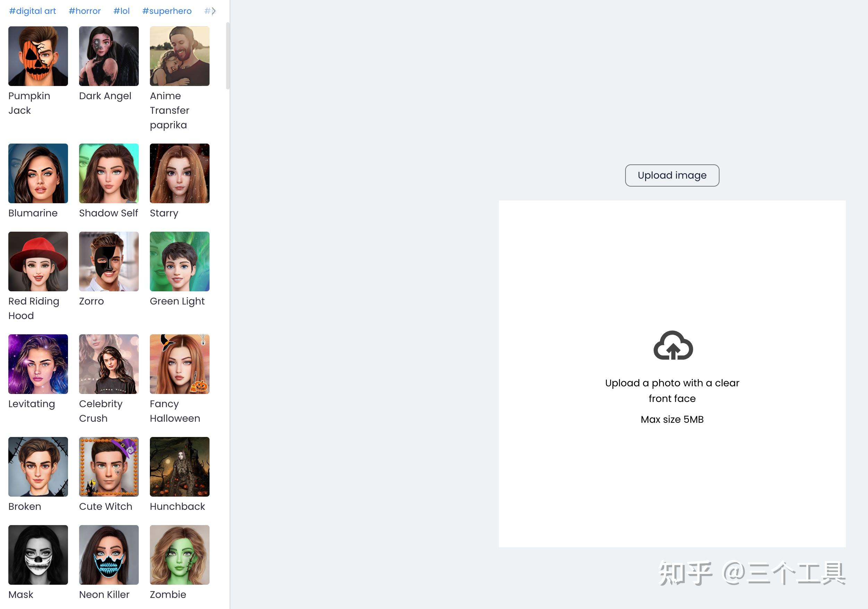The height and width of the screenshot is (609, 868).
Task: Click the photo drop area text
Action: click(672, 391)
